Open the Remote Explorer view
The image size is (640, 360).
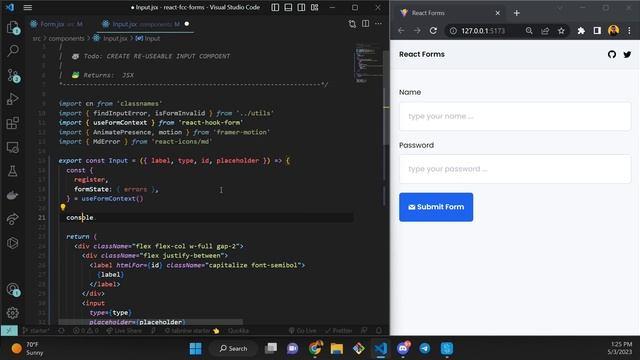(x=13, y=147)
